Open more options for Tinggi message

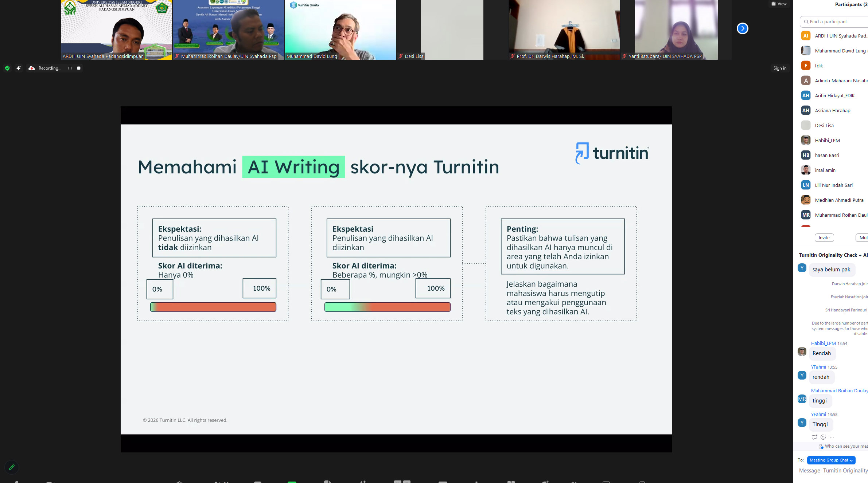pos(832,437)
